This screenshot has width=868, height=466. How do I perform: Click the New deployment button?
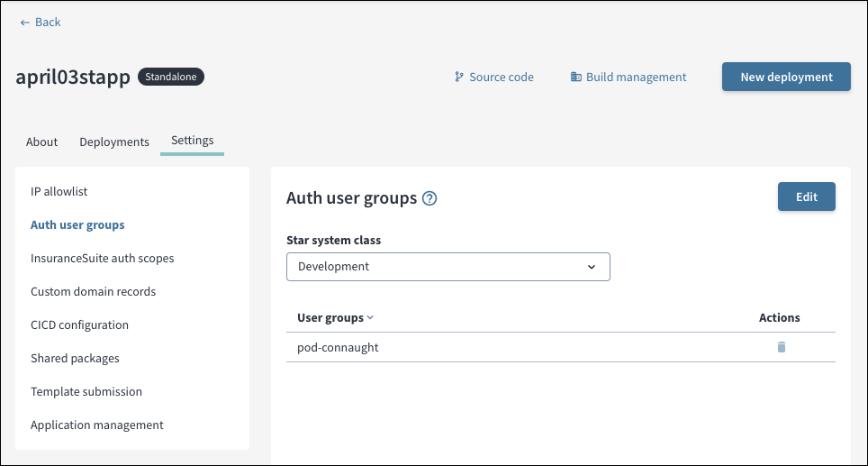click(x=786, y=77)
